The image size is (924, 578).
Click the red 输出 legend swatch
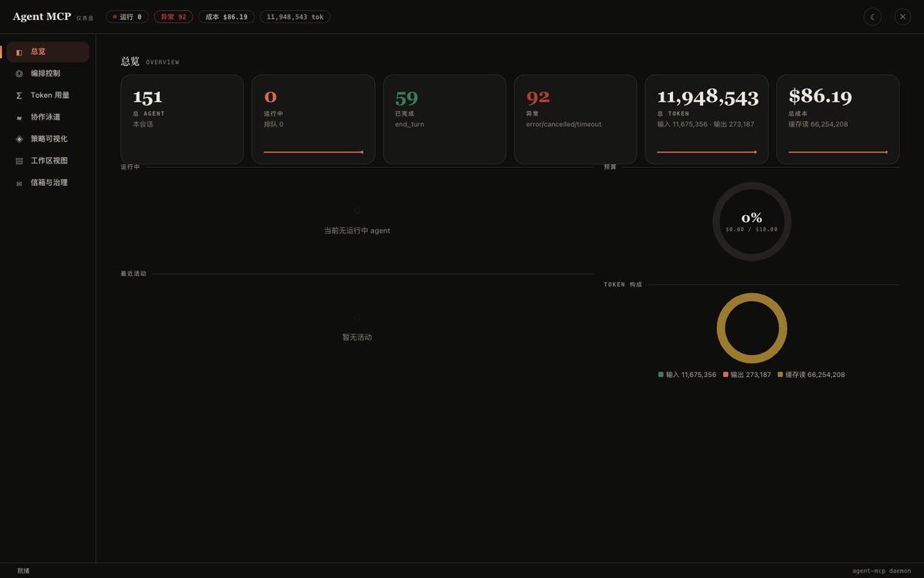(x=725, y=375)
